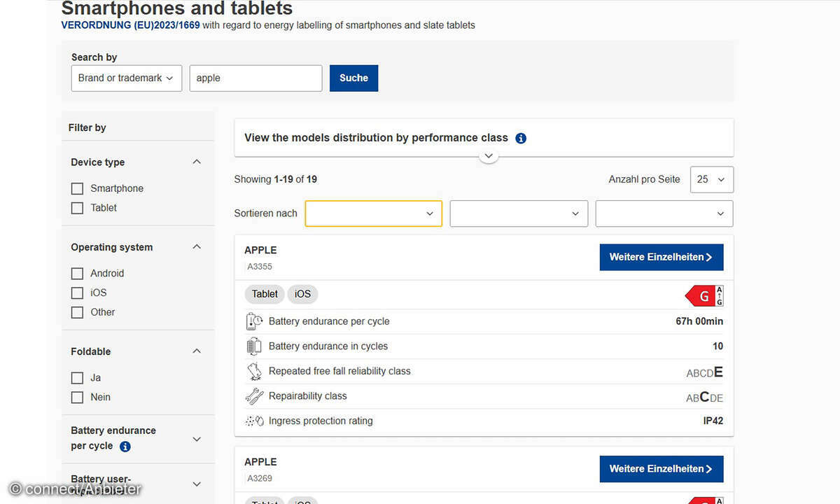Click the battery endurance per cycle clock icon
The height and width of the screenshot is (504, 840).
[254, 321]
